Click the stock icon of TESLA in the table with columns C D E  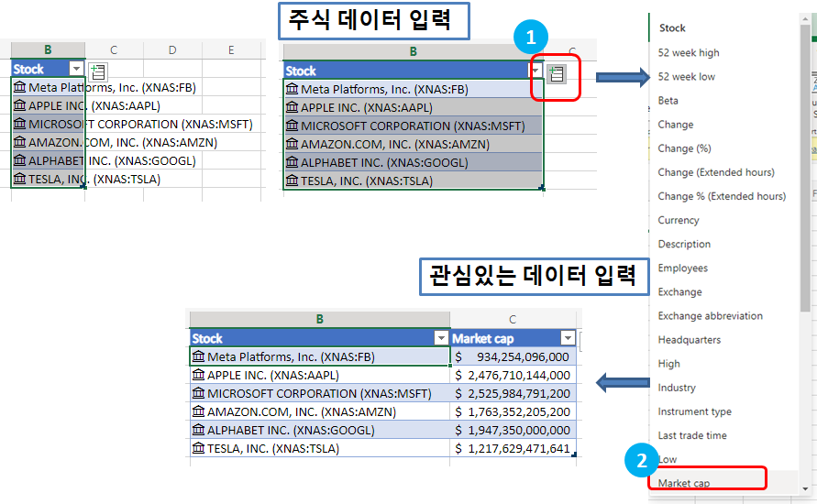(20, 179)
